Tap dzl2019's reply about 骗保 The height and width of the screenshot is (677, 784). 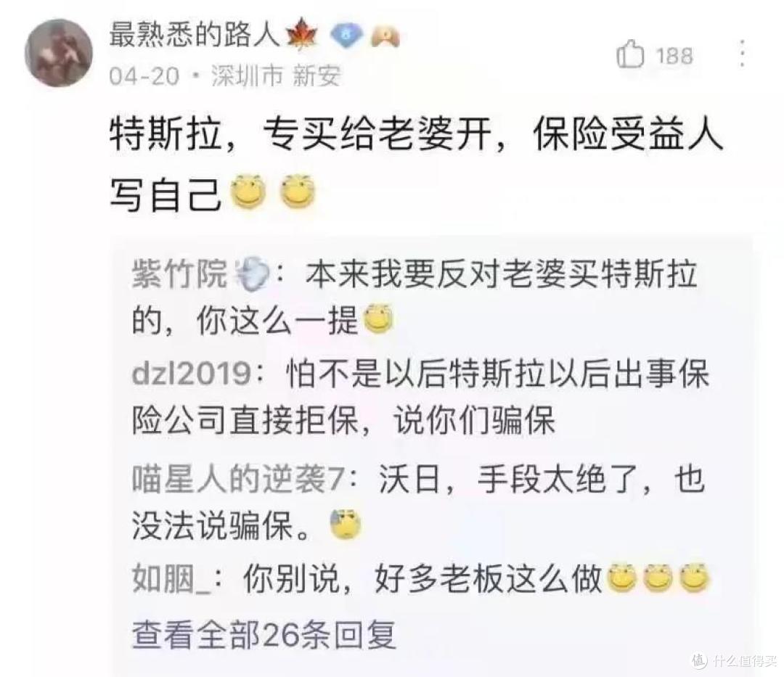(x=420, y=397)
